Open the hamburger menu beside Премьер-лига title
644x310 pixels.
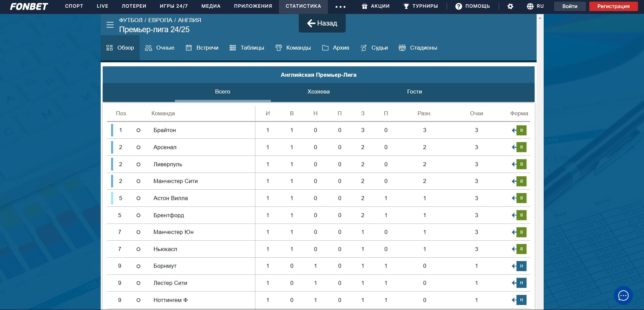click(x=110, y=25)
